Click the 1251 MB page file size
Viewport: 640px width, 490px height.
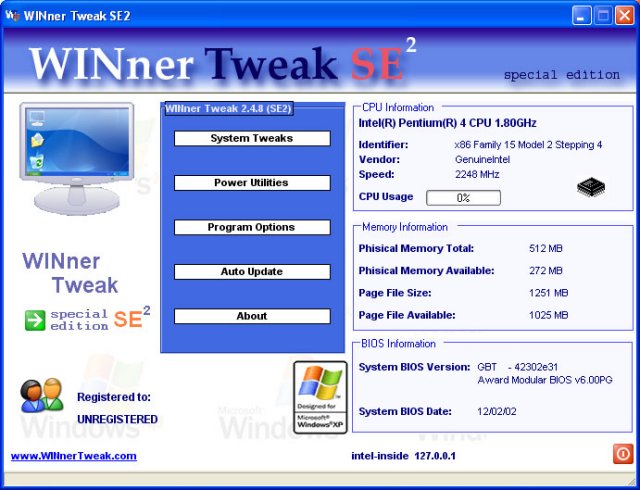pos(549,293)
